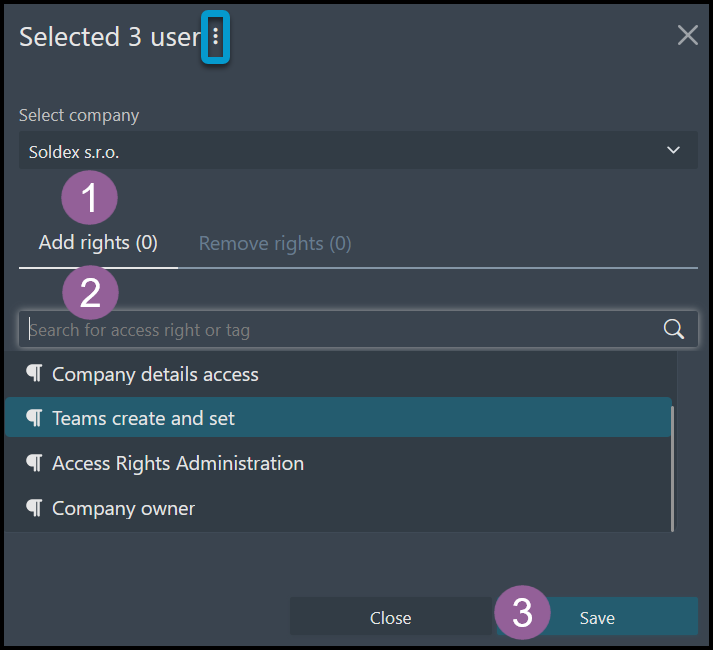The height and width of the screenshot is (650, 713).
Task: Switch to the Remove rights tab
Action: (x=275, y=244)
